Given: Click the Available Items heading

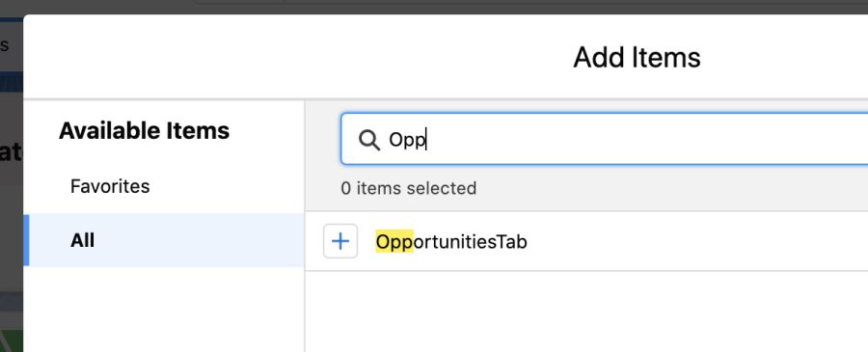Looking at the screenshot, I should (144, 130).
